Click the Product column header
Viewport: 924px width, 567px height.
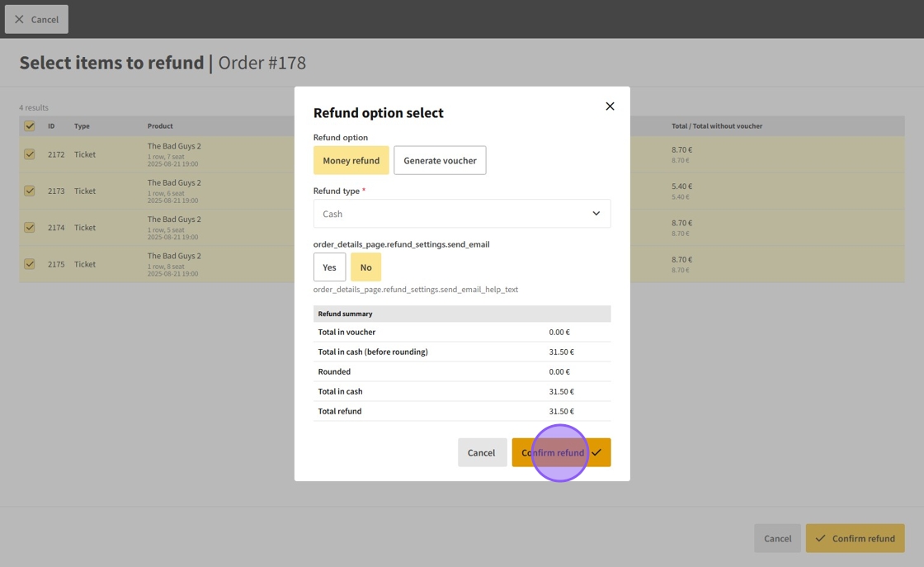[x=160, y=126]
